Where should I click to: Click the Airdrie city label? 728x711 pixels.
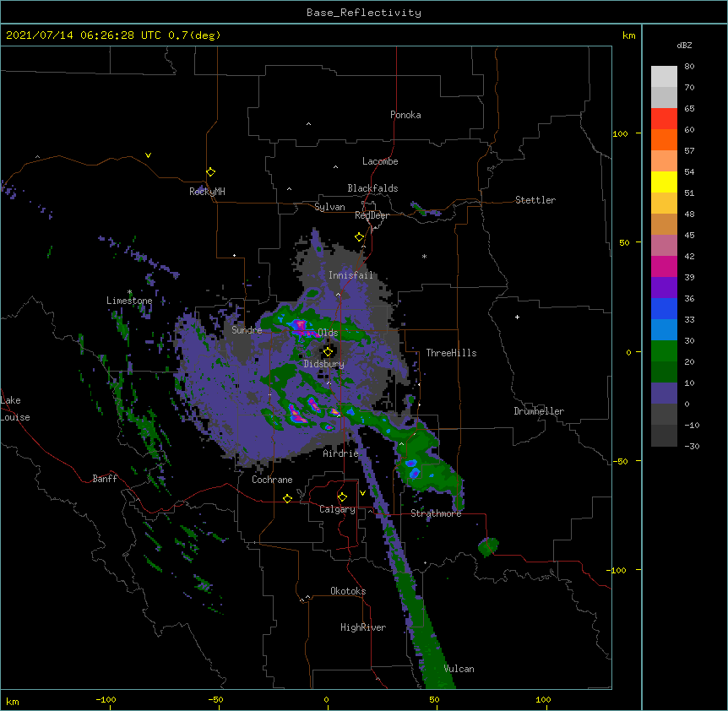point(340,453)
